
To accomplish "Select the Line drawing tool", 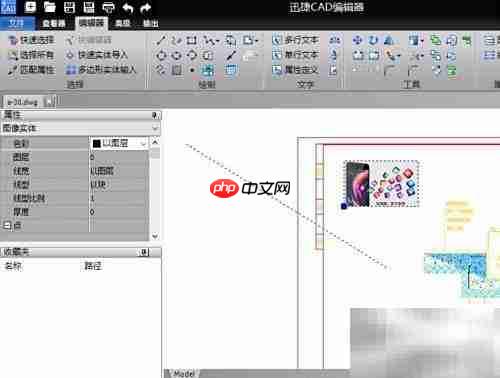I will click(x=161, y=41).
